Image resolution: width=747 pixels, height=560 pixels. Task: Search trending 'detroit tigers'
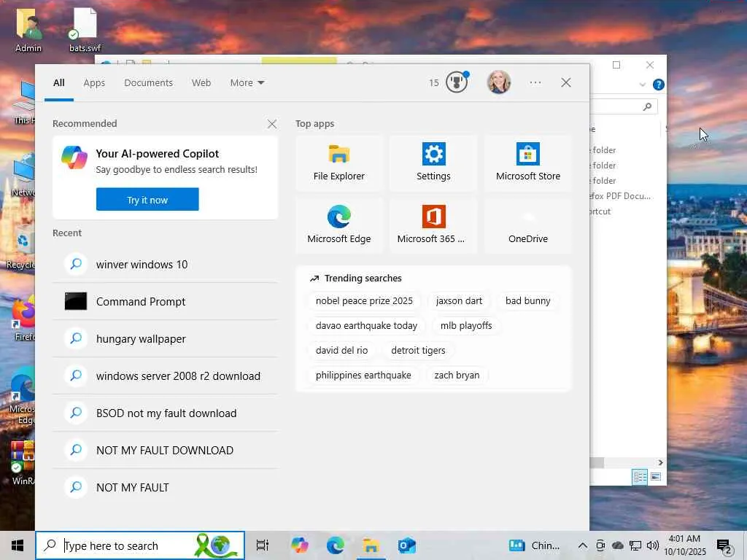click(x=418, y=351)
